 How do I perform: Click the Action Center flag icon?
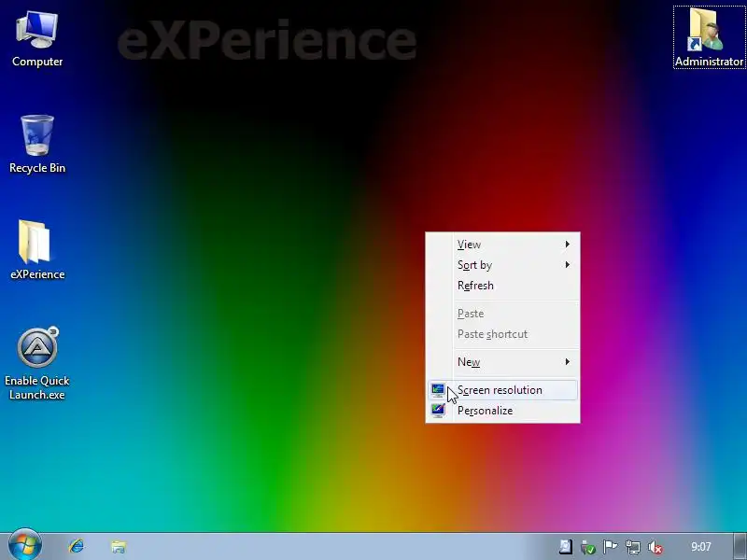611,547
